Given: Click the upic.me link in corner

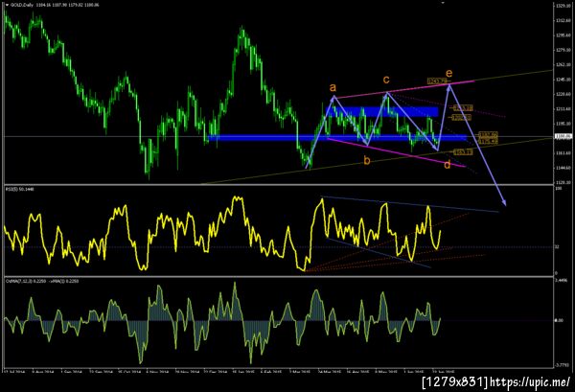Looking at the screenshot, I should point(530,381).
